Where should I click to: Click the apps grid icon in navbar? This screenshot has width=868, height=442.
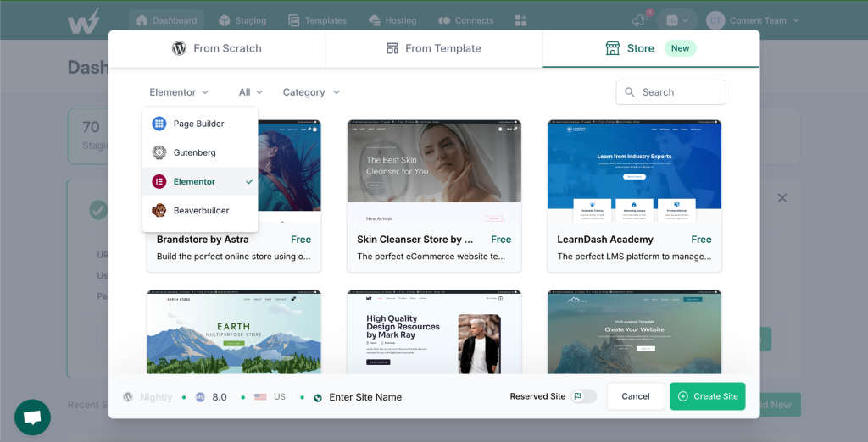coord(520,20)
